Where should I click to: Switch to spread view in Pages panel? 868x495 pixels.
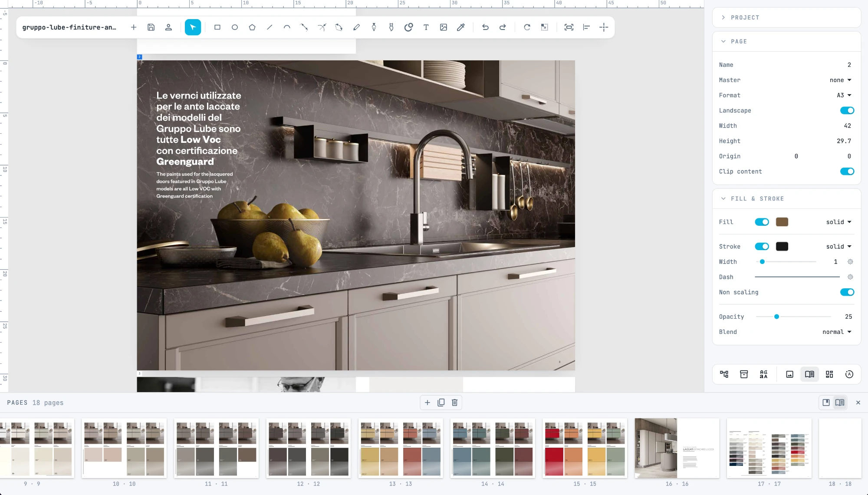pos(840,403)
